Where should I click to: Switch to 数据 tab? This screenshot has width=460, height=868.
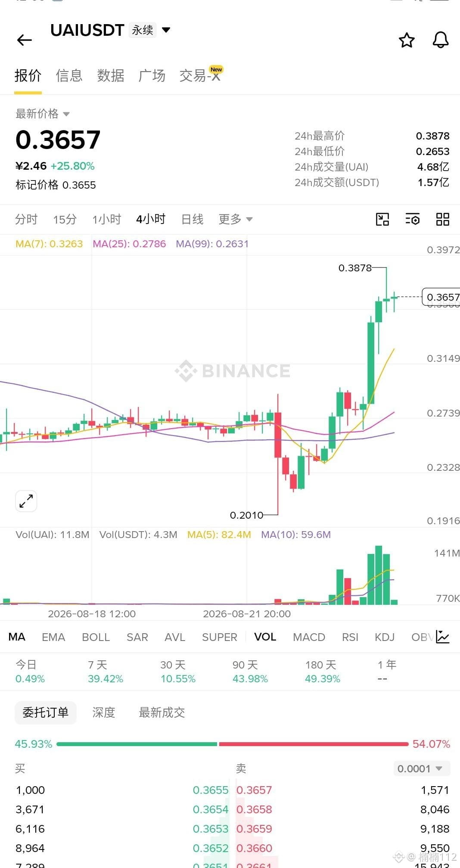click(x=111, y=76)
